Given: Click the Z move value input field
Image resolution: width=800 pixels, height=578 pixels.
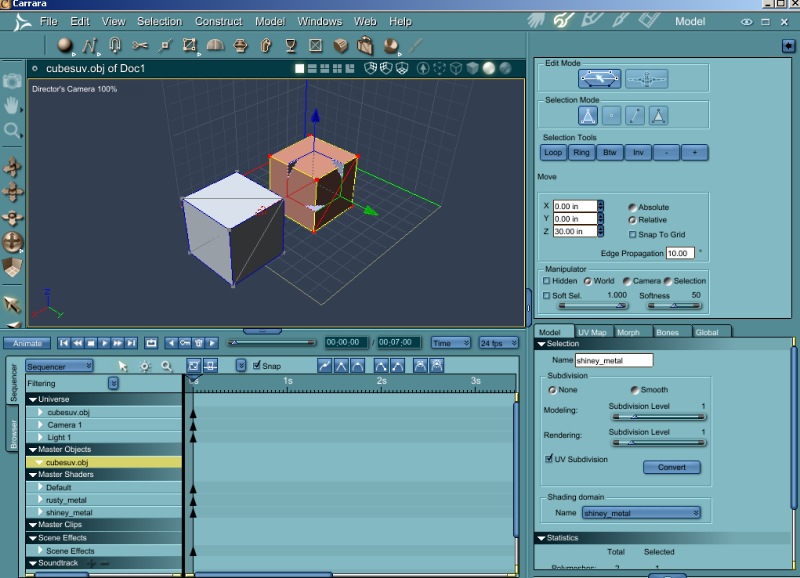Looking at the screenshot, I should point(573,231).
